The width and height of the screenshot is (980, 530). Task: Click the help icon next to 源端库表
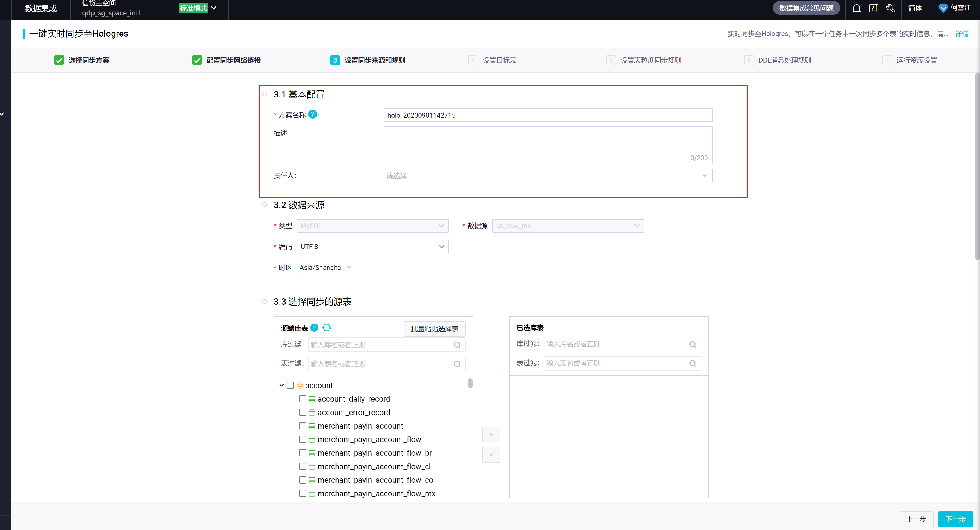314,328
